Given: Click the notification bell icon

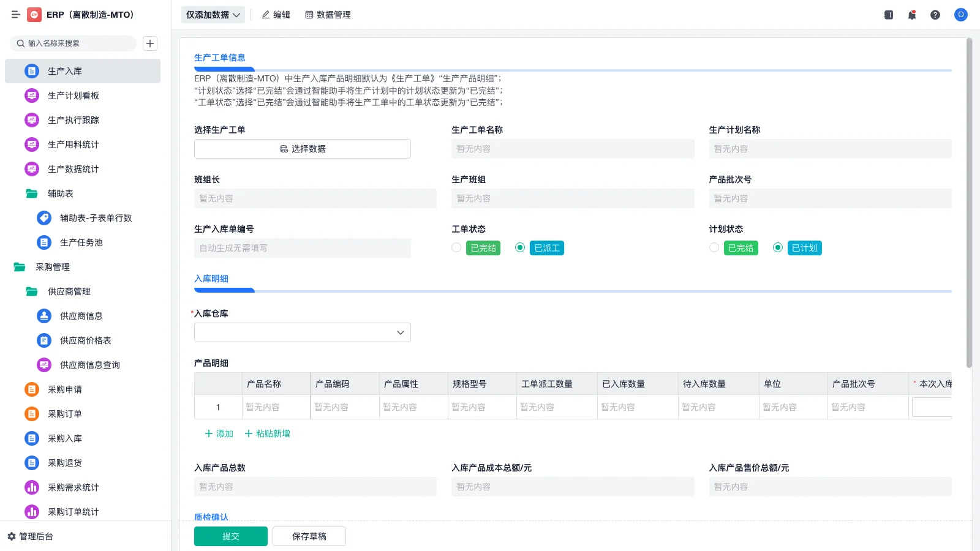Looking at the screenshot, I should tap(911, 15).
